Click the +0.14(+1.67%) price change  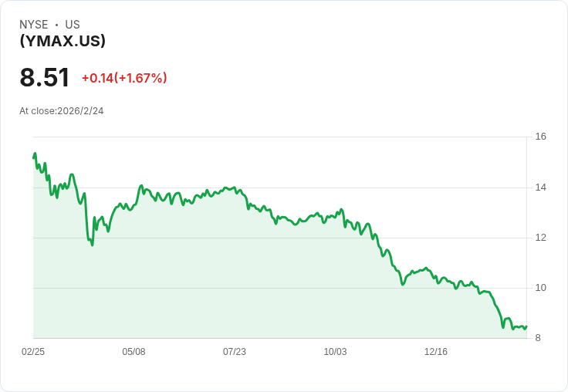point(124,78)
